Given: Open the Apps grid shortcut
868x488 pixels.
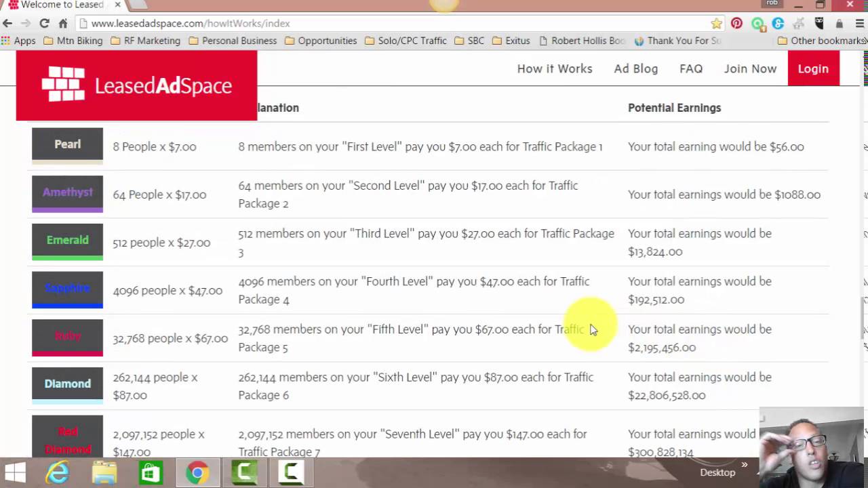Looking at the screenshot, I should (18, 41).
